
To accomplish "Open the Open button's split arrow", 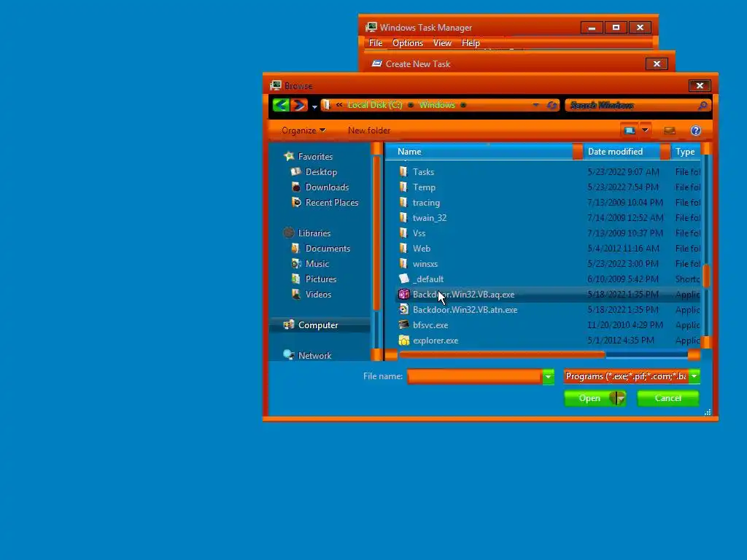I will [x=620, y=398].
